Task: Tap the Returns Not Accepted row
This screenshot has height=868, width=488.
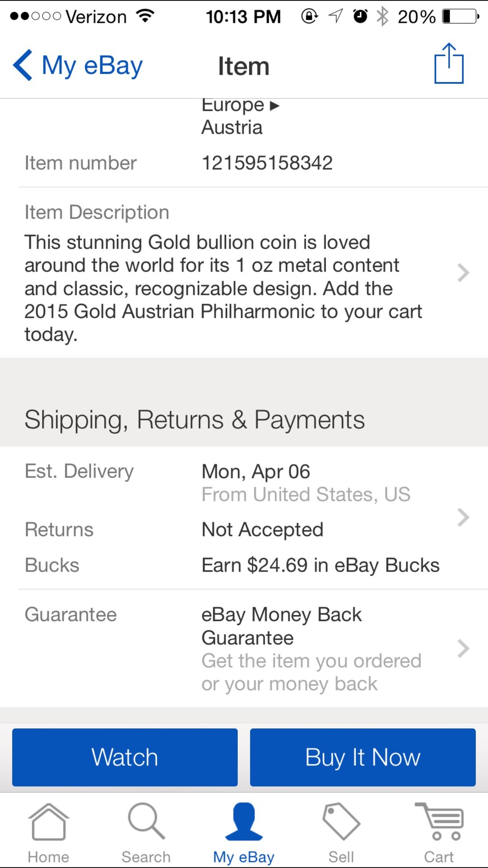Action: point(244,529)
